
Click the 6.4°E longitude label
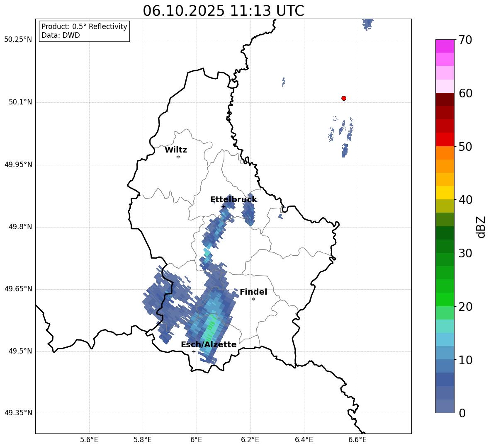(x=304, y=440)
